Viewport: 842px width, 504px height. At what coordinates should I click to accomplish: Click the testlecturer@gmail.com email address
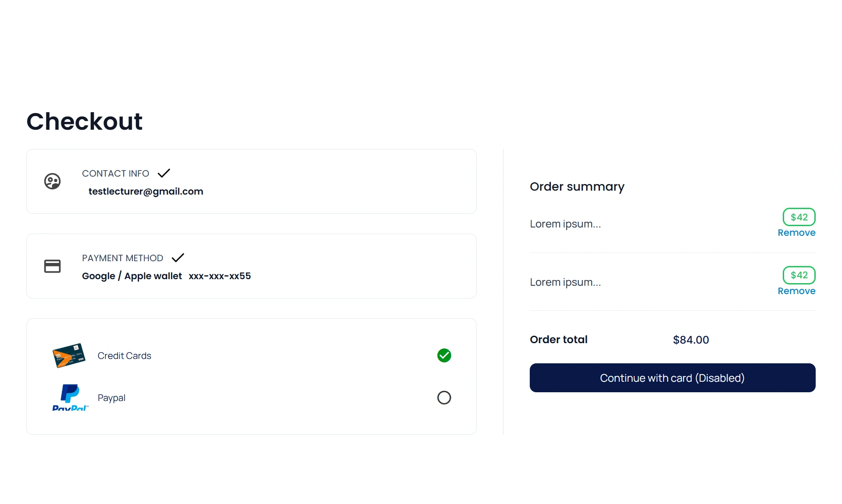(146, 192)
